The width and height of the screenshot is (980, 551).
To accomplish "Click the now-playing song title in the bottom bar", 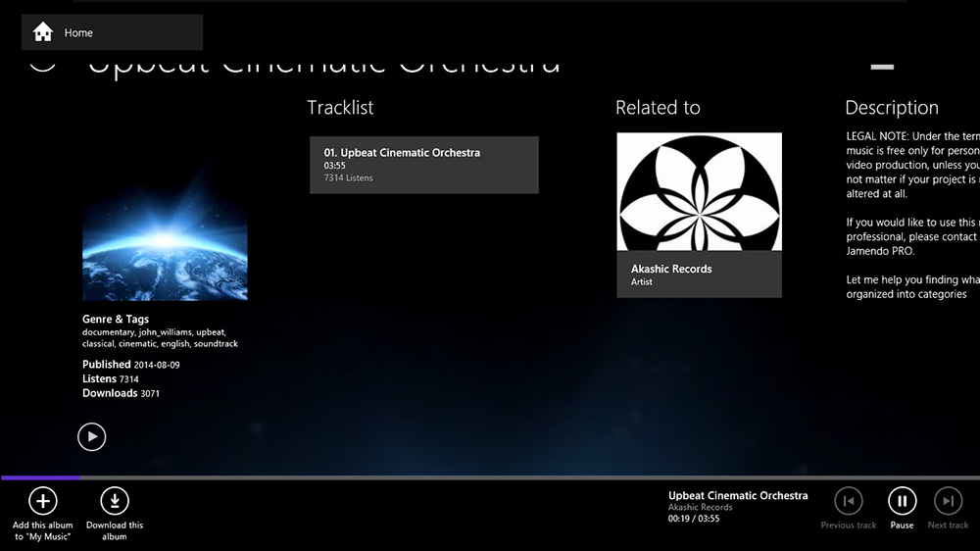I will click(x=738, y=496).
